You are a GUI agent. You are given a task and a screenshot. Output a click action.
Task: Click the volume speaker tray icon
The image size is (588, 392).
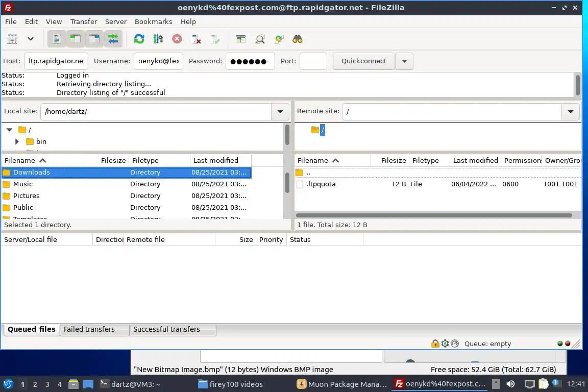click(510, 384)
